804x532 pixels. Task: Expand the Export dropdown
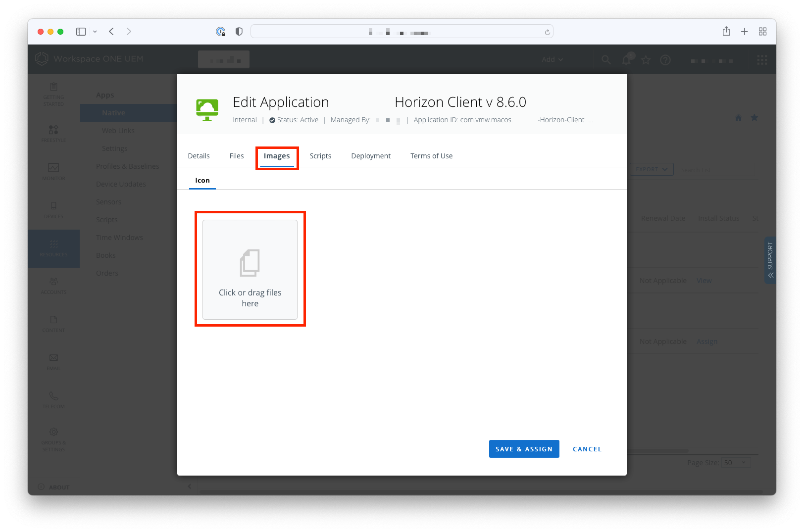pyautogui.click(x=651, y=169)
